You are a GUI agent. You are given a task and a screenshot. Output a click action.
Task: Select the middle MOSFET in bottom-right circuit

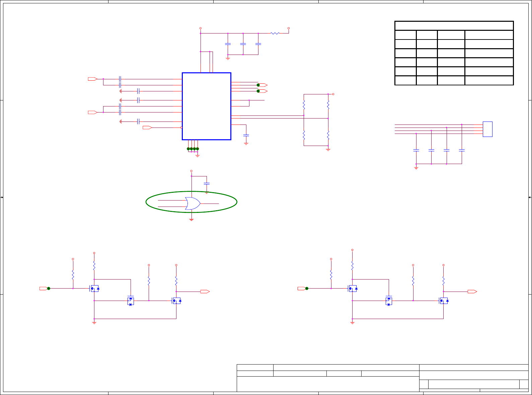click(389, 301)
